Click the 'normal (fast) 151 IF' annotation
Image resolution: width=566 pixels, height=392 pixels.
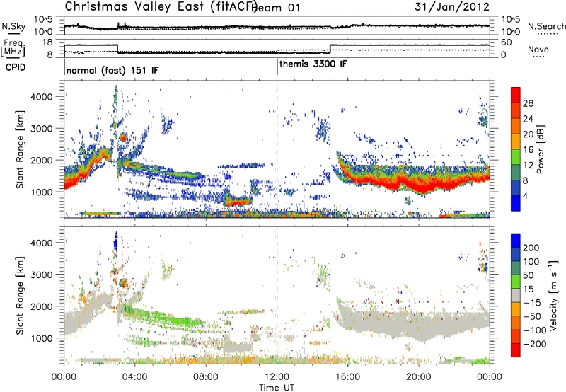point(112,70)
